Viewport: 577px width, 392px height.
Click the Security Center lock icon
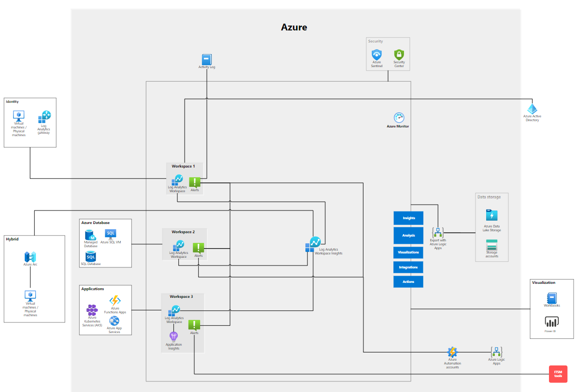pyautogui.click(x=399, y=55)
